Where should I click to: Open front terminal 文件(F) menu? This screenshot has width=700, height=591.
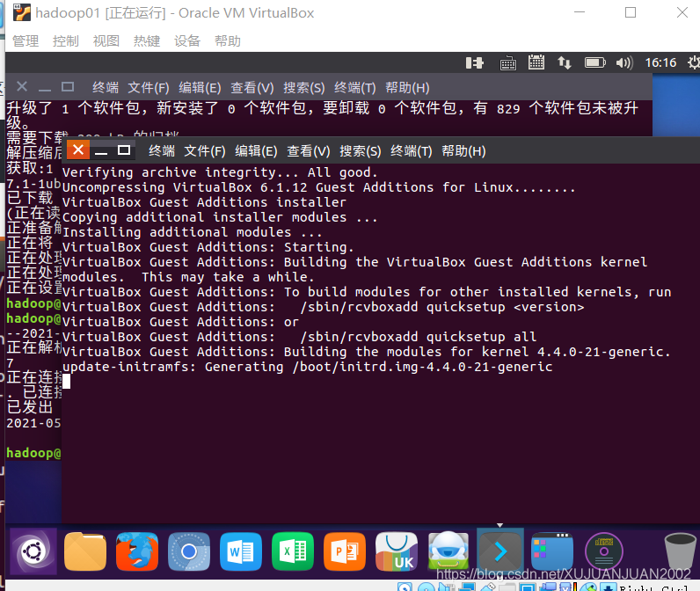[205, 151]
